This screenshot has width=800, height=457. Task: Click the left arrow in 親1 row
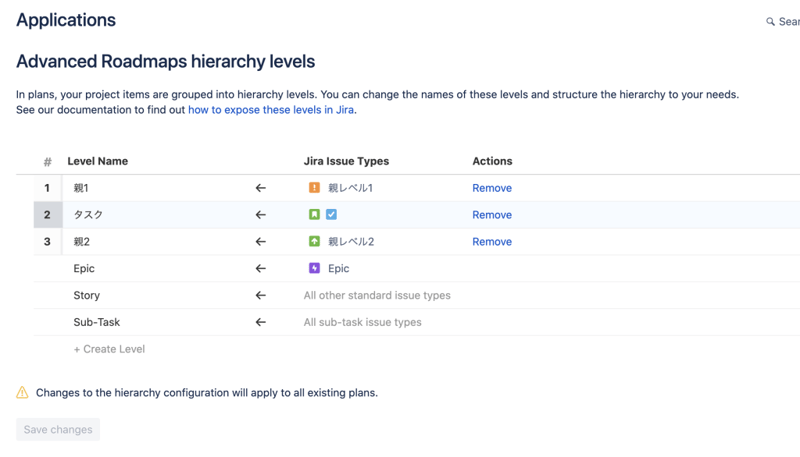pyautogui.click(x=260, y=188)
